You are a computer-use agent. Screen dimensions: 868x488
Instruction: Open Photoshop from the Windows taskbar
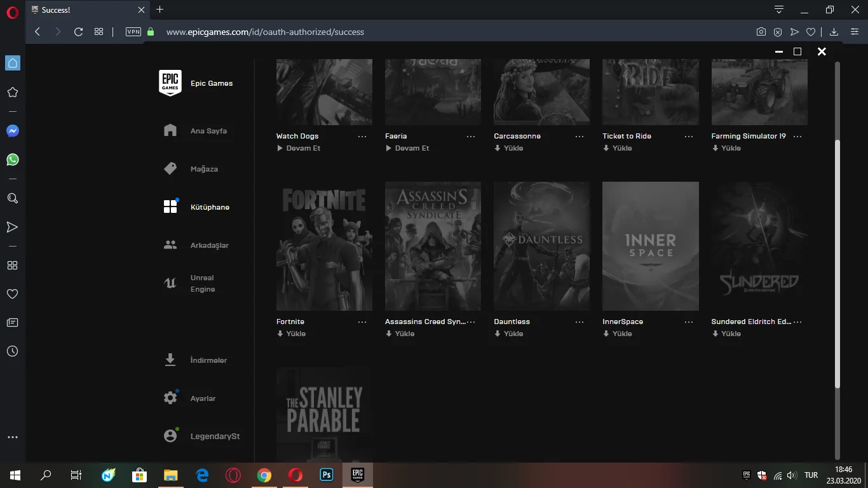point(327,475)
